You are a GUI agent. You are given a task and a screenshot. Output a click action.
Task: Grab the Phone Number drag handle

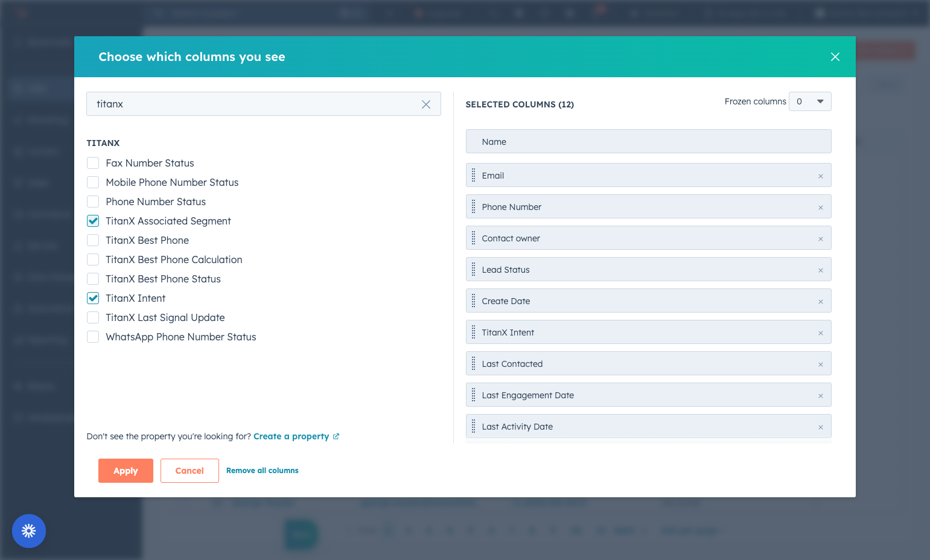tap(473, 207)
